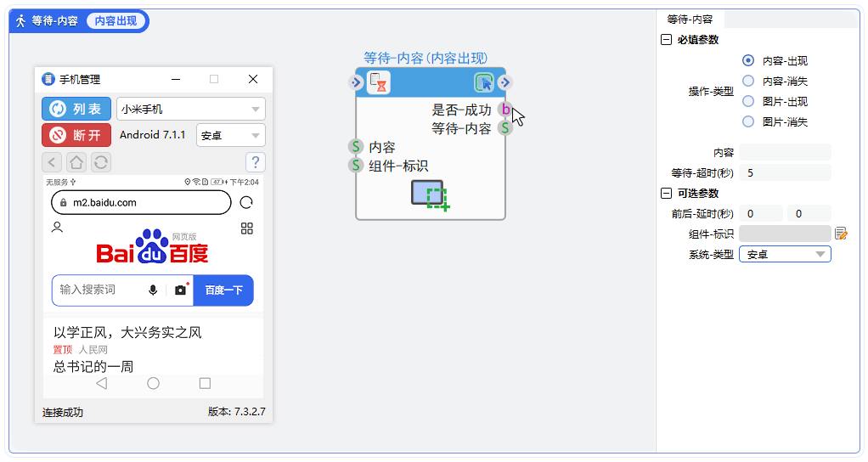Select the 内容-出现 radio option
The image size is (868, 462).
[748, 60]
